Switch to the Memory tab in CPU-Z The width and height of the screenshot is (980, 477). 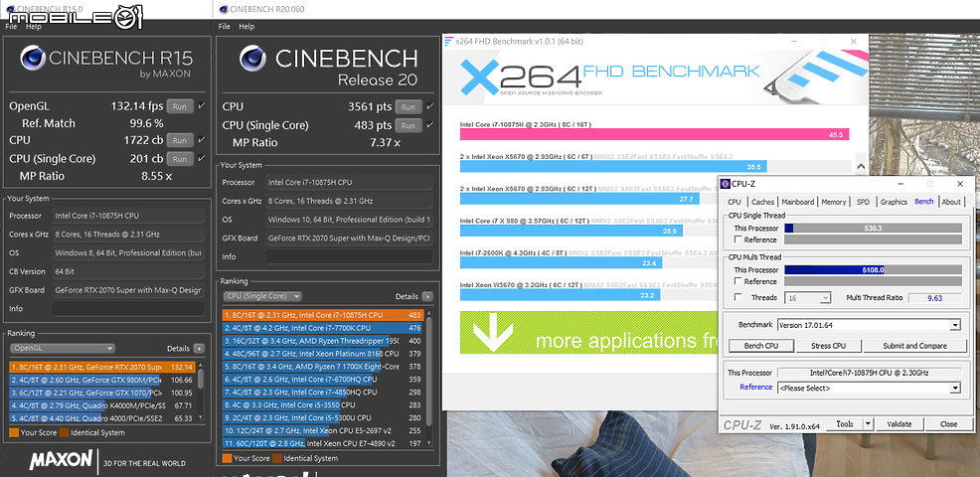[x=834, y=202]
